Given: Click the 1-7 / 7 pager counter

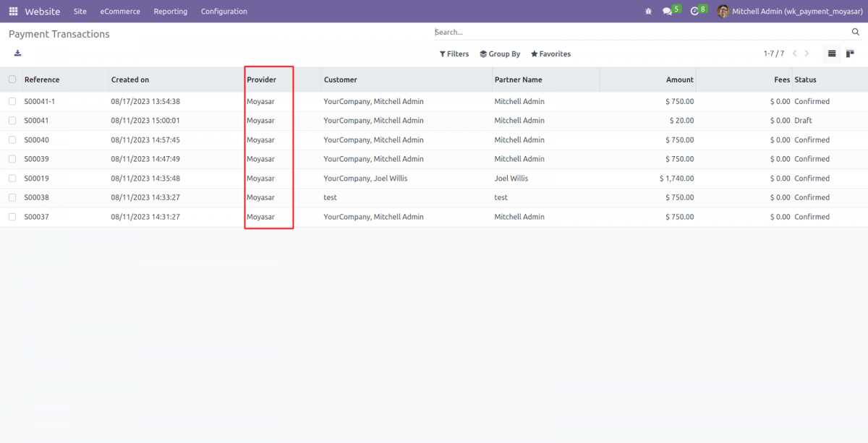Looking at the screenshot, I should point(774,54).
